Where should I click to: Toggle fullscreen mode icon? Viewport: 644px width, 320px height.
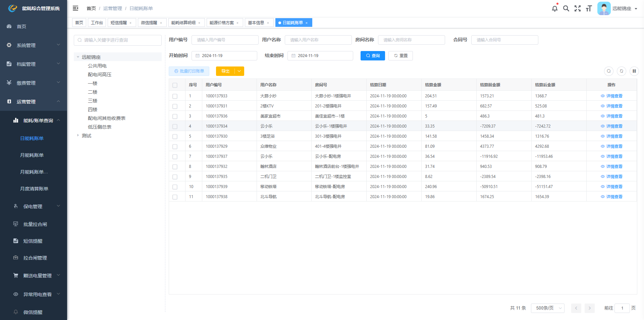pyautogui.click(x=577, y=9)
